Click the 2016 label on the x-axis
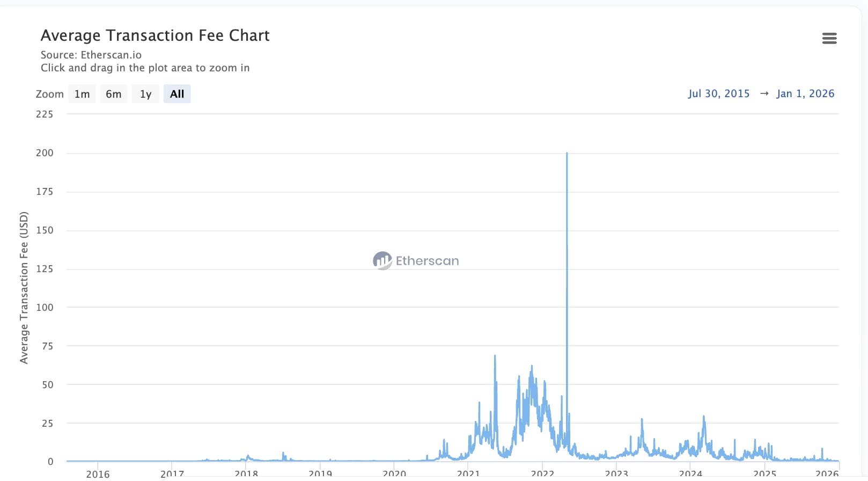This screenshot has height=481, width=868. coord(98,475)
